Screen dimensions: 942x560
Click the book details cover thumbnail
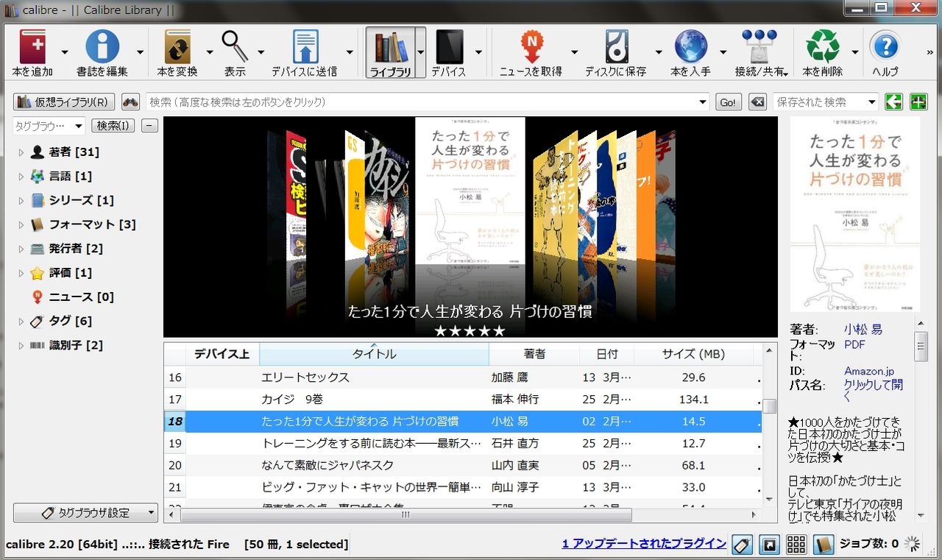coord(855,214)
